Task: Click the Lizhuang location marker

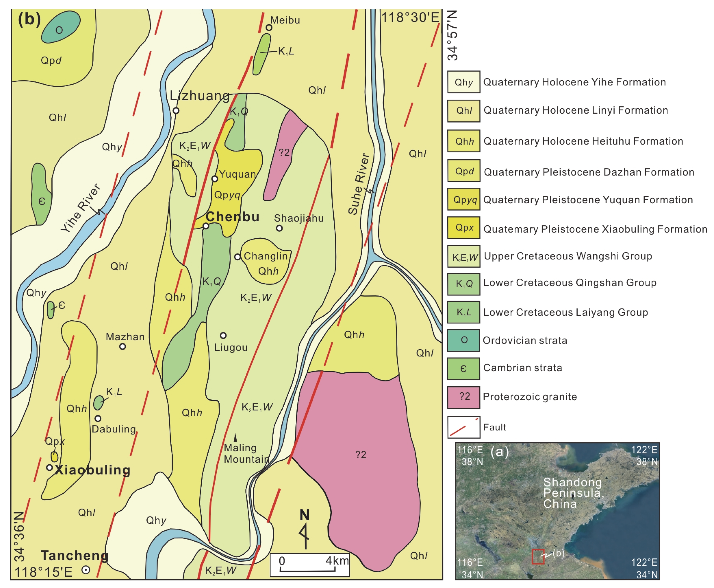Action: coord(176,110)
